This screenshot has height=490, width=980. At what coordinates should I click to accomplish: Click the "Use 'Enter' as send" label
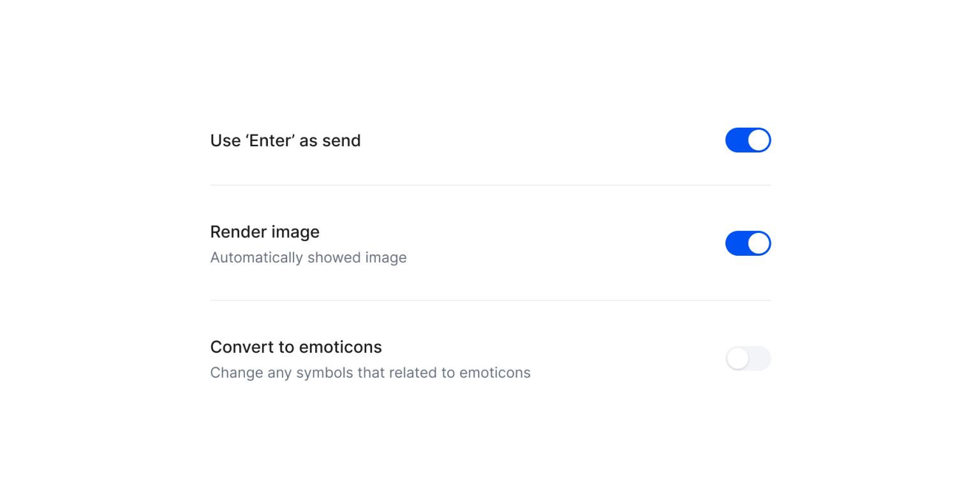(285, 140)
